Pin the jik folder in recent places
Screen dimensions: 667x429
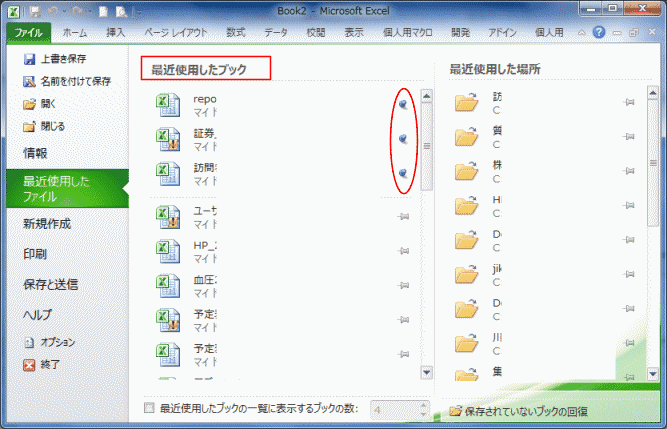629,274
